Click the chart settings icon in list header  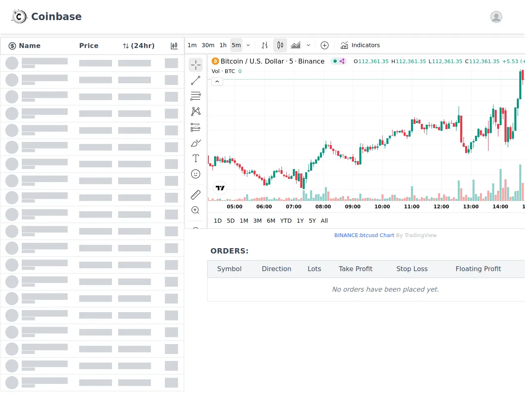click(174, 46)
